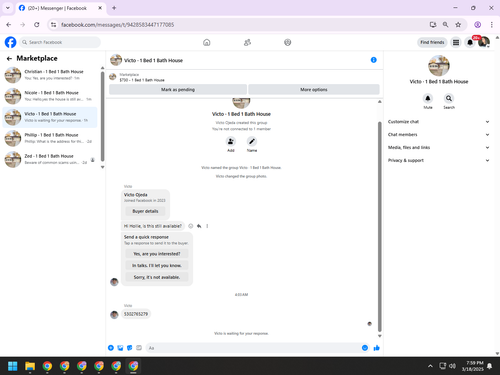Image resolution: width=500 pixels, height=375 pixels.
Task: React to the 'is this still available' message
Action: 191,226
